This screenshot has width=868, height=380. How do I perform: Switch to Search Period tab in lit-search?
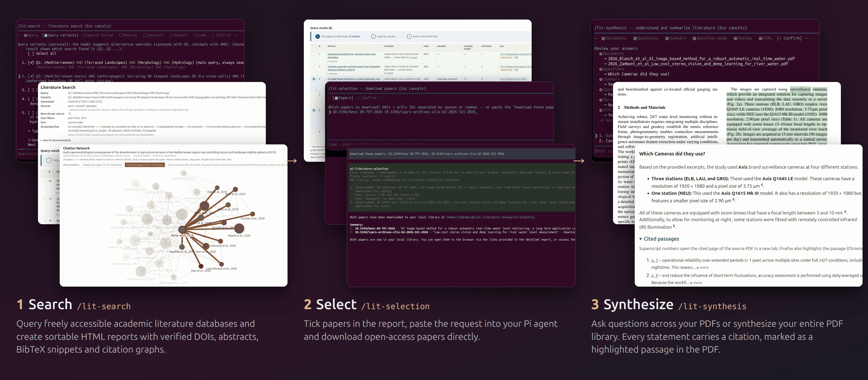click(98, 35)
